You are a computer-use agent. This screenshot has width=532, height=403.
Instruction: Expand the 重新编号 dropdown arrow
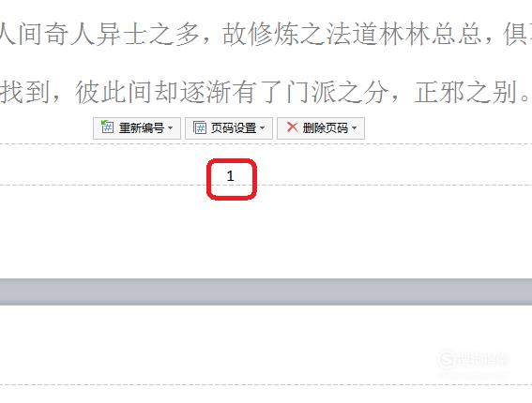171,128
